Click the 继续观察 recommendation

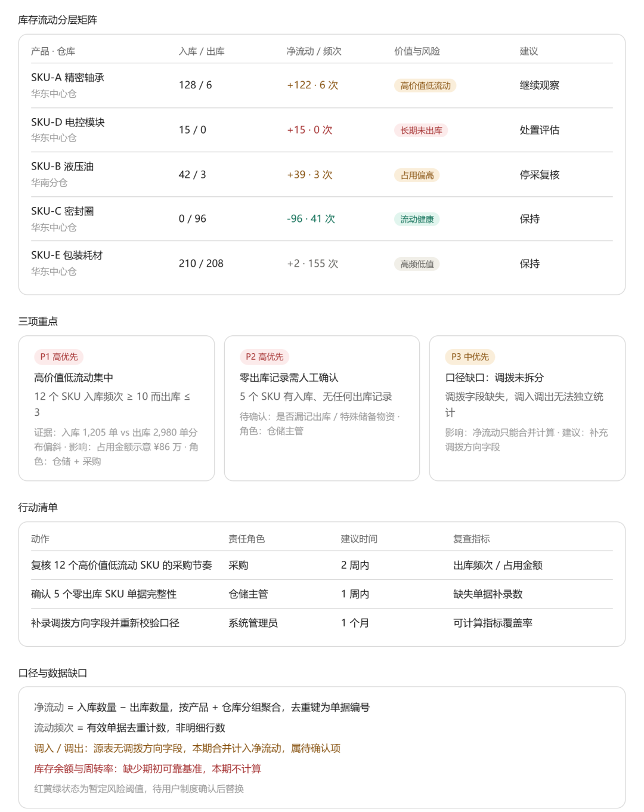point(540,85)
